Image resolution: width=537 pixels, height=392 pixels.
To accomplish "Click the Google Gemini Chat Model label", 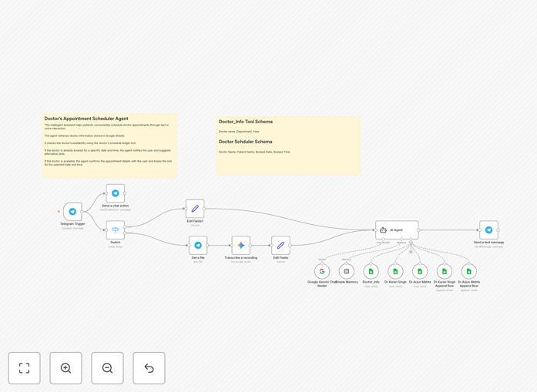I will tap(322, 284).
